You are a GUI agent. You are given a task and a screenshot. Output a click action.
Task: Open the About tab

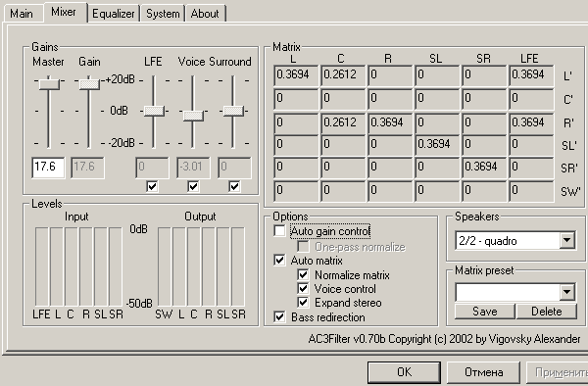pyautogui.click(x=205, y=14)
